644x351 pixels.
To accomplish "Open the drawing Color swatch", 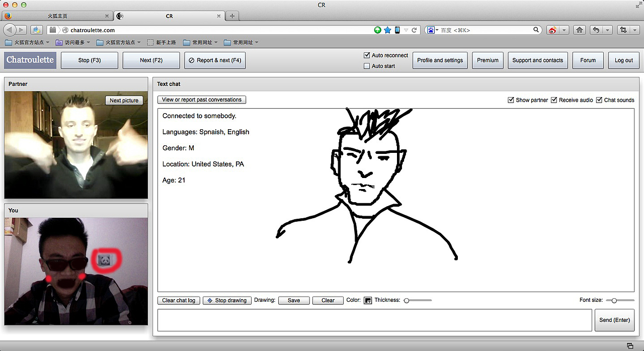I will click(x=368, y=300).
